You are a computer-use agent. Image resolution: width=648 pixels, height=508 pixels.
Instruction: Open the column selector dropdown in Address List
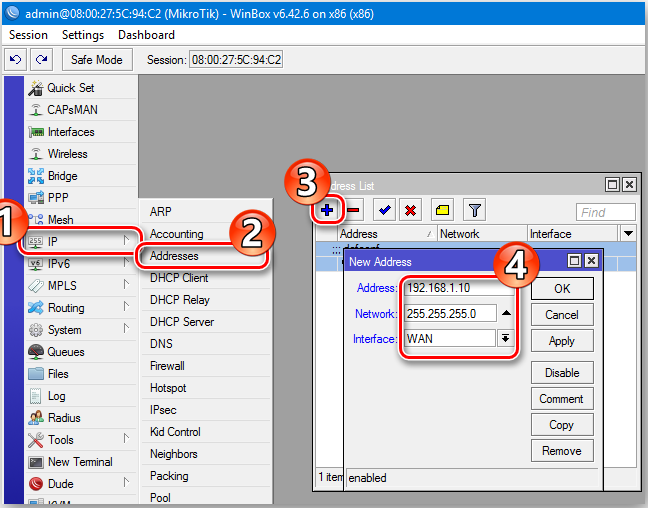(x=628, y=234)
